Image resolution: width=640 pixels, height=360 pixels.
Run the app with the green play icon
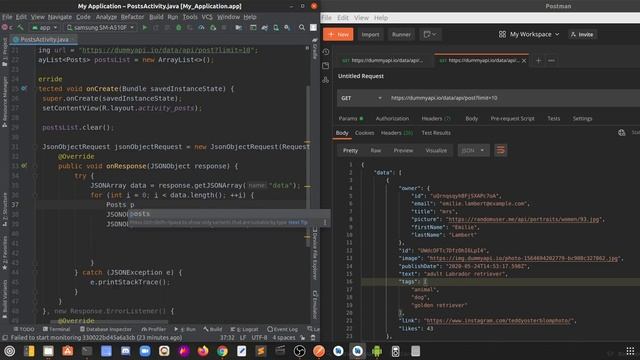pos(144,27)
